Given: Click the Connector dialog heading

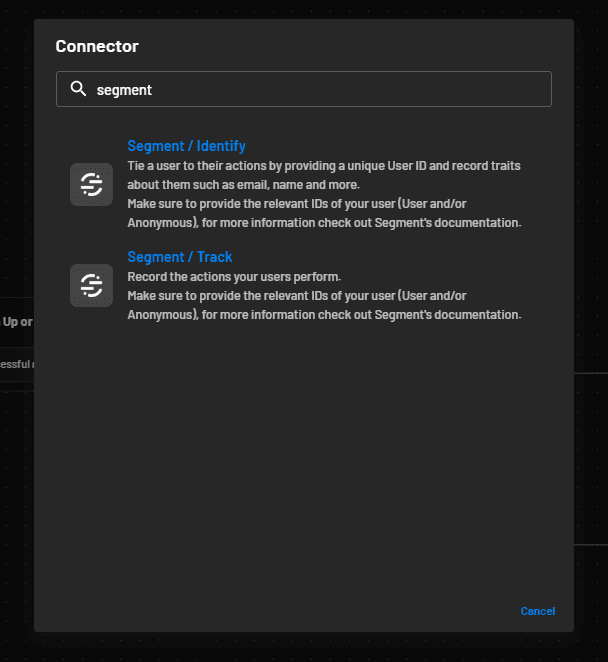Looking at the screenshot, I should tap(97, 46).
